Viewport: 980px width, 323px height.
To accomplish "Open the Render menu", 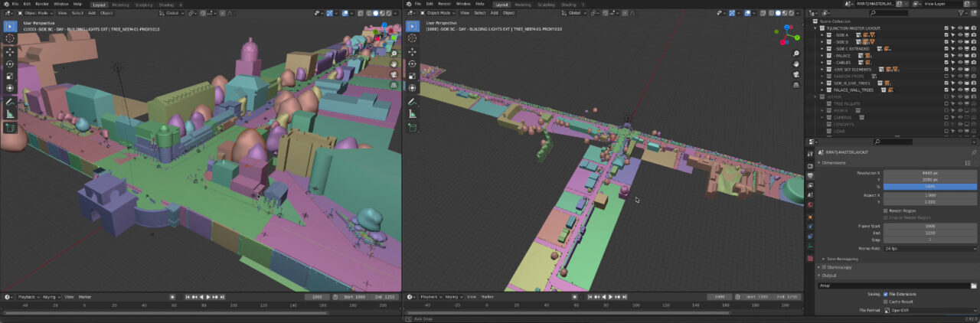I will (x=42, y=4).
